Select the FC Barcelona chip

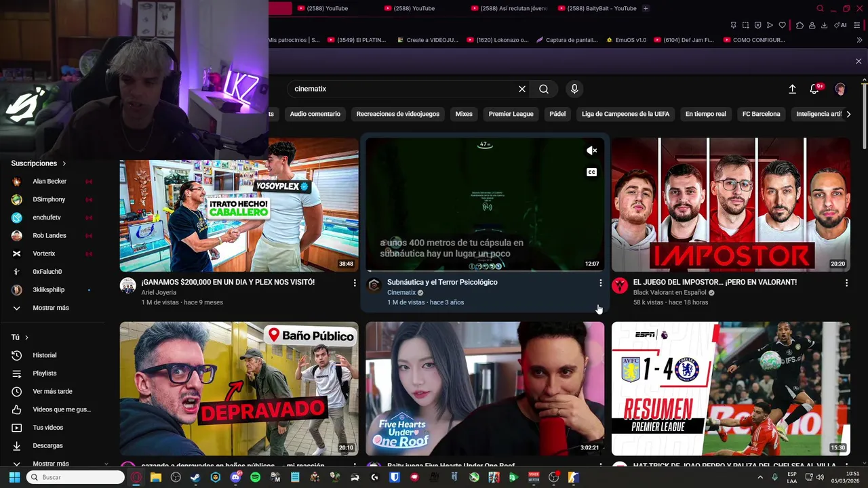761,114
